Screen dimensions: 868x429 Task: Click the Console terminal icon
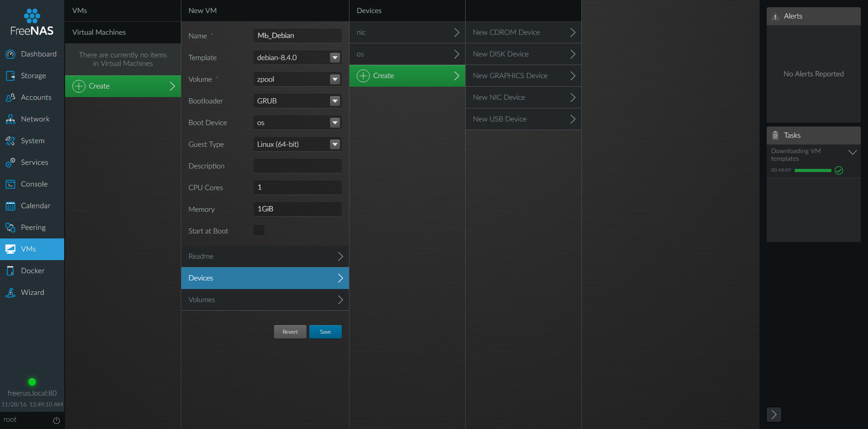[x=10, y=184]
